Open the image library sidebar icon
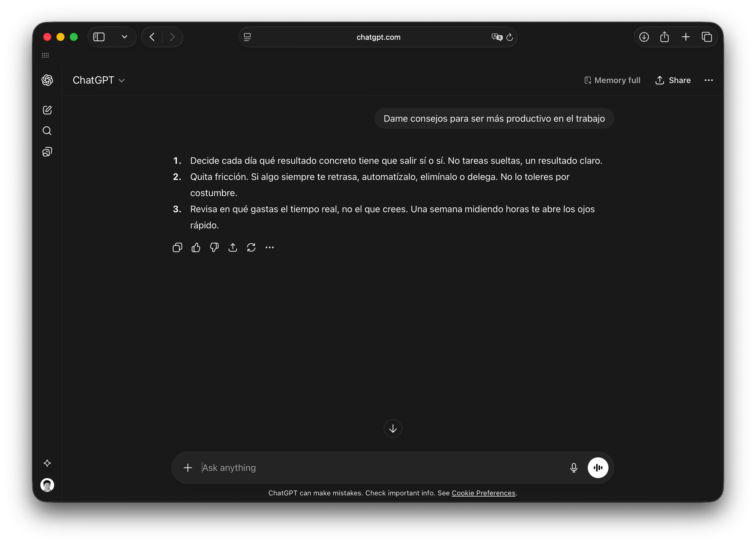Screen dimensions: 756x545 47,152
